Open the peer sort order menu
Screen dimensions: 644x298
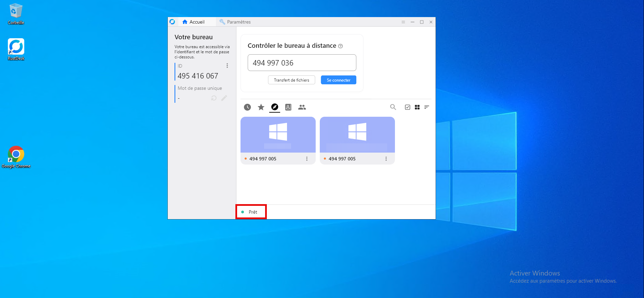[x=427, y=107]
